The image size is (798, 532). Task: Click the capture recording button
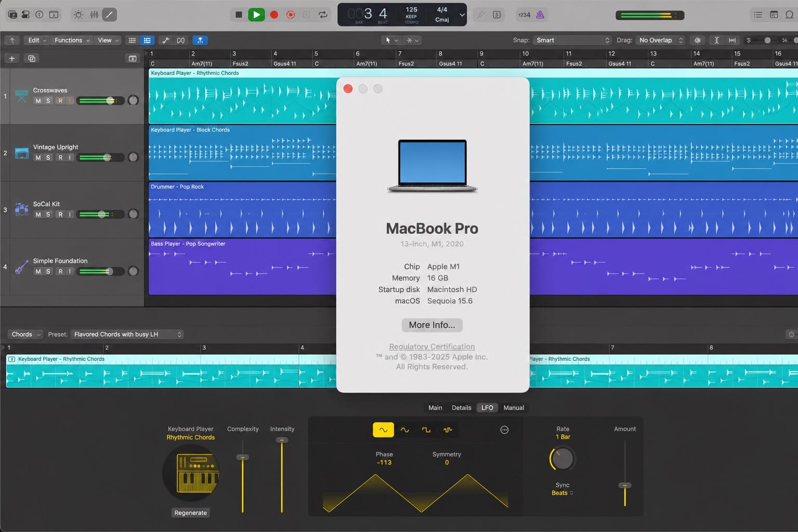pos(290,15)
